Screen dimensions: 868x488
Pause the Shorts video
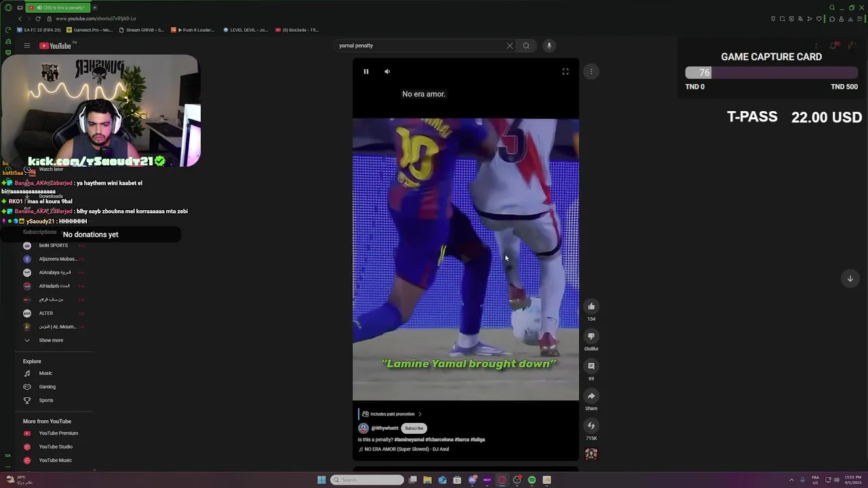366,71
